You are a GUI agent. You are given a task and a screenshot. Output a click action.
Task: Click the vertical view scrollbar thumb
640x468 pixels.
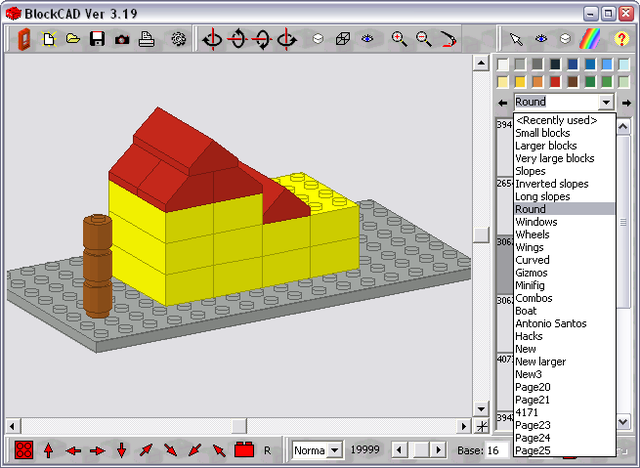point(481,235)
